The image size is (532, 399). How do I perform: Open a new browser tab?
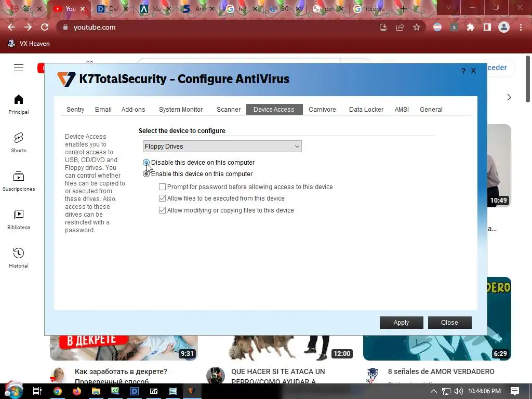(x=403, y=9)
